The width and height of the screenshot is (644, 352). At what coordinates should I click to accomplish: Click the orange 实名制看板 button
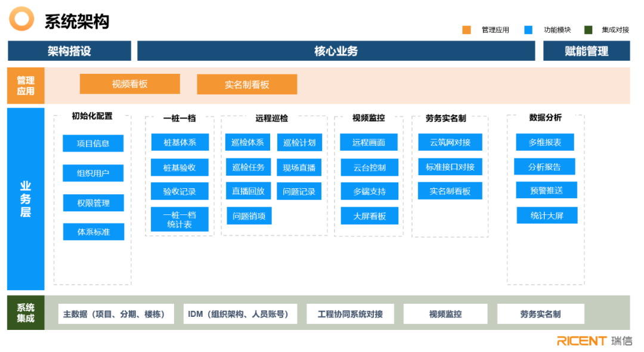[x=247, y=83]
